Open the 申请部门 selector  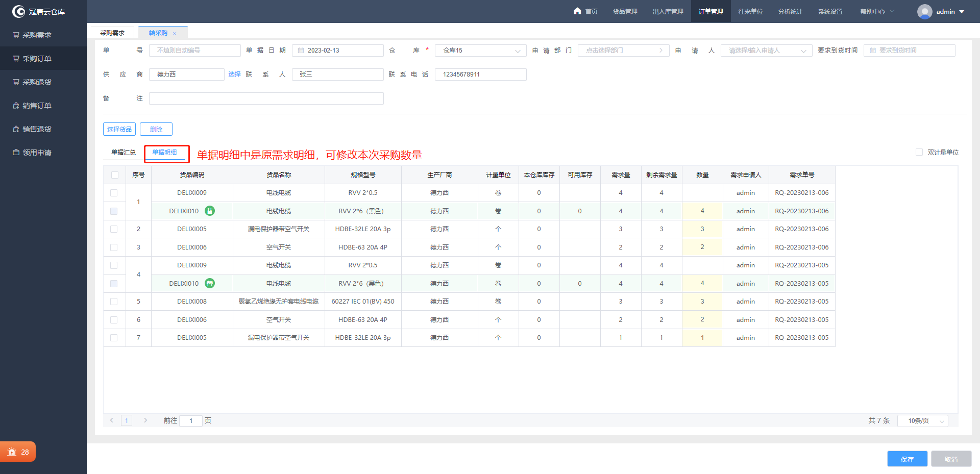[623, 51]
